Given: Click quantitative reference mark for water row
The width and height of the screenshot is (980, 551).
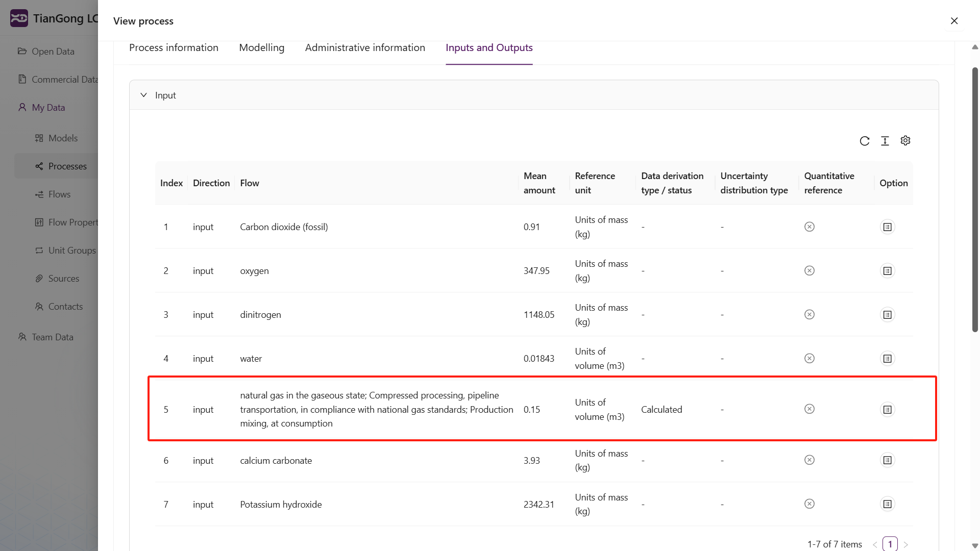Looking at the screenshot, I should [809, 358].
